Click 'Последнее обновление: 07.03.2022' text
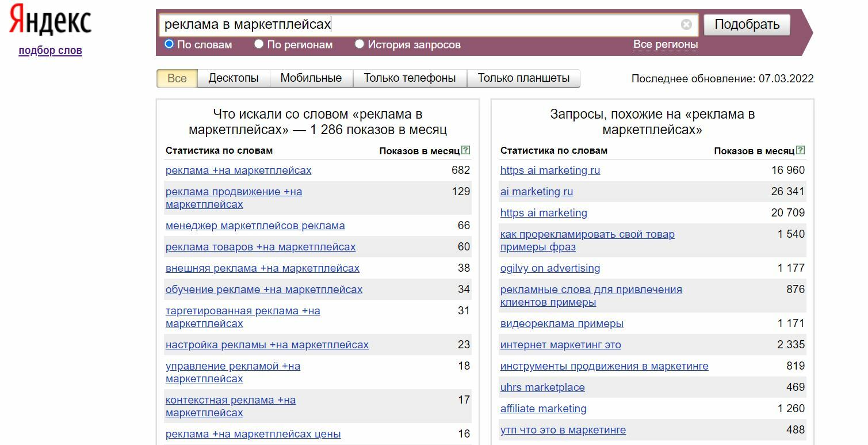 click(722, 79)
